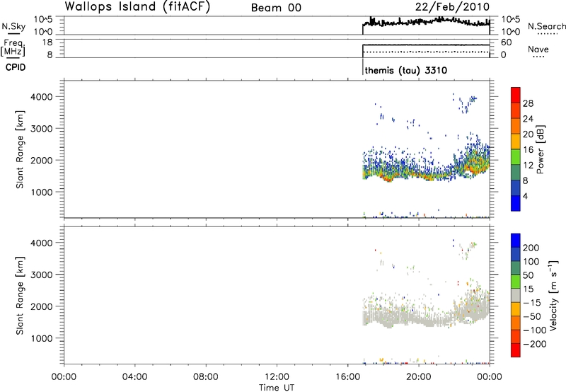Click the '18' frequency axis value
The width and height of the screenshot is (566, 392).
47,42
